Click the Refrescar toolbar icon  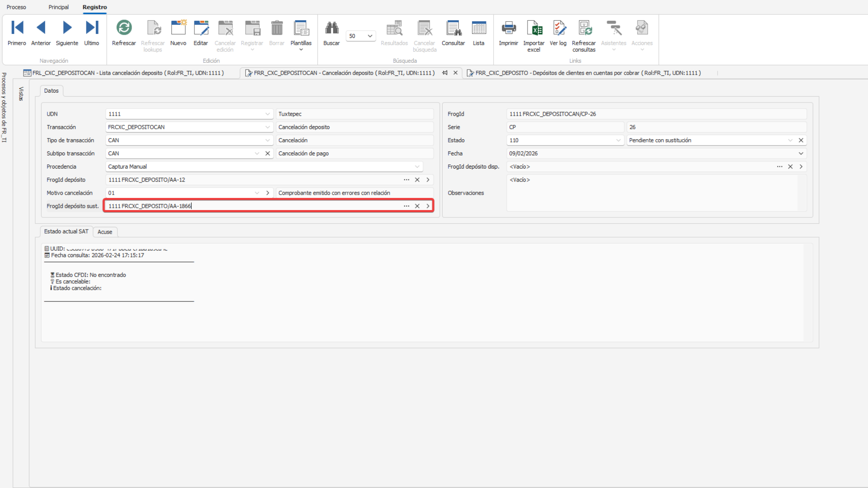[x=124, y=28]
